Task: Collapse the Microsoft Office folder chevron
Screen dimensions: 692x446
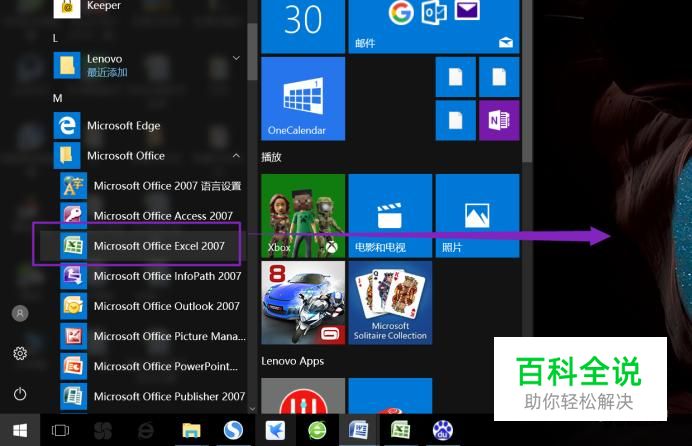Action: click(236, 156)
